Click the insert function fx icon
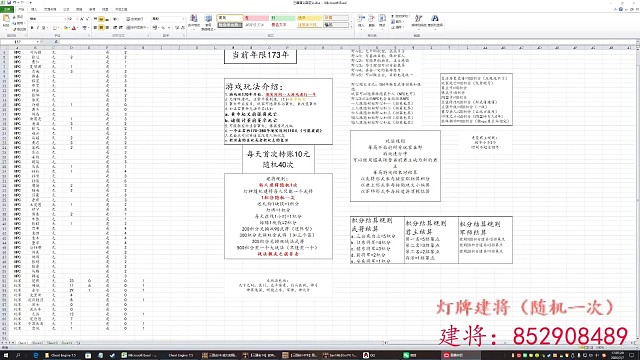 click(x=56, y=42)
